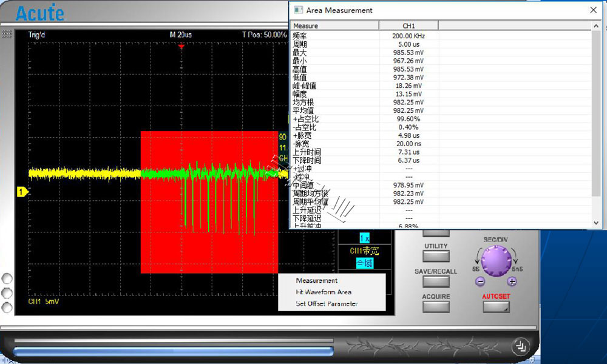The width and height of the screenshot is (607, 364).
Task: Select the 峰-峰值 measurement row
Action: [x=441, y=86]
